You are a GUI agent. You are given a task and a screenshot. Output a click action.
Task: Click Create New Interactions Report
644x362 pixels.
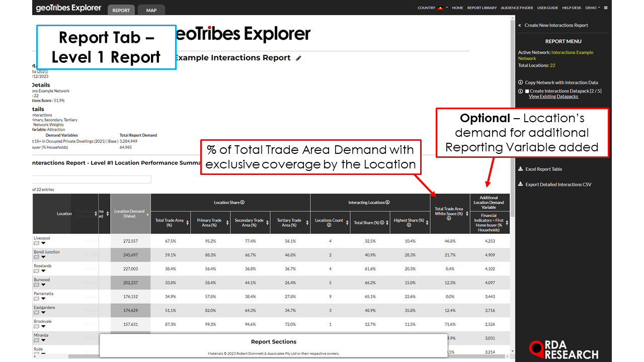pos(556,25)
